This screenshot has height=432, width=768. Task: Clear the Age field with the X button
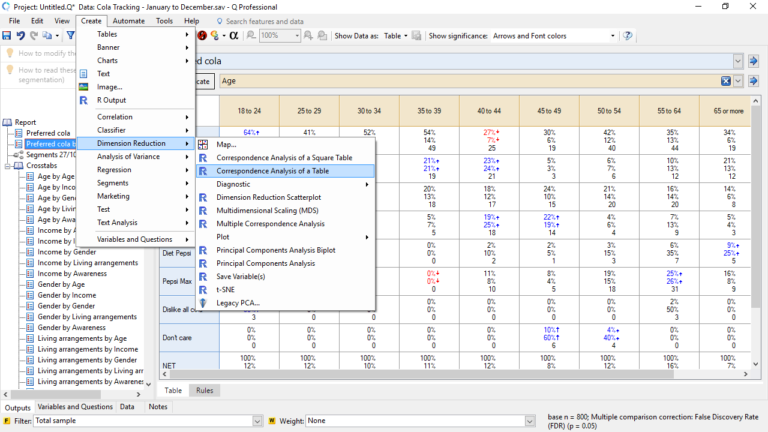(x=725, y=81)
